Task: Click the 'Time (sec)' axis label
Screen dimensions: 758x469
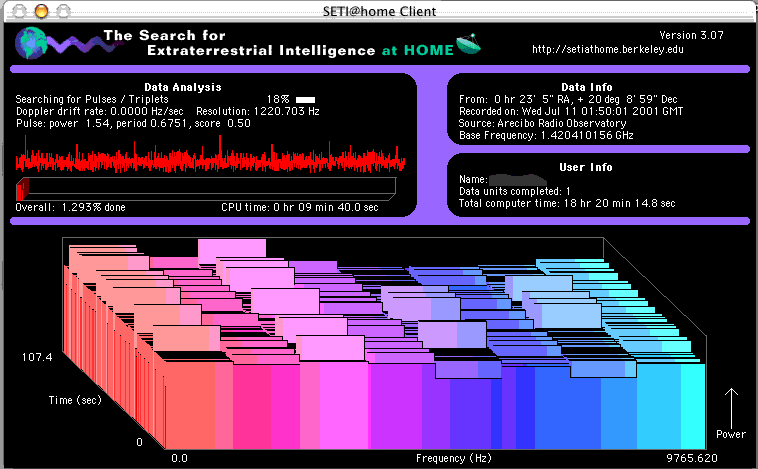Action: (75, 400)
